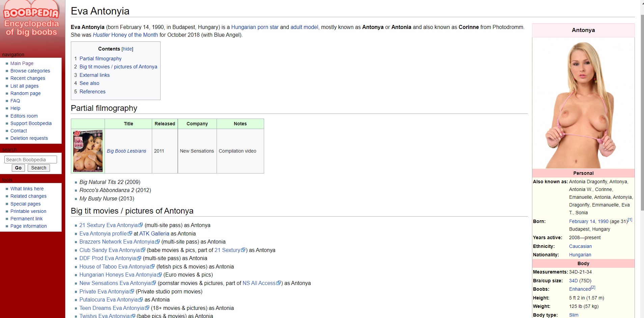This screenshot has height=318, width=644.
Task: Open the ATK Galleria link
Action: [154, 233]
